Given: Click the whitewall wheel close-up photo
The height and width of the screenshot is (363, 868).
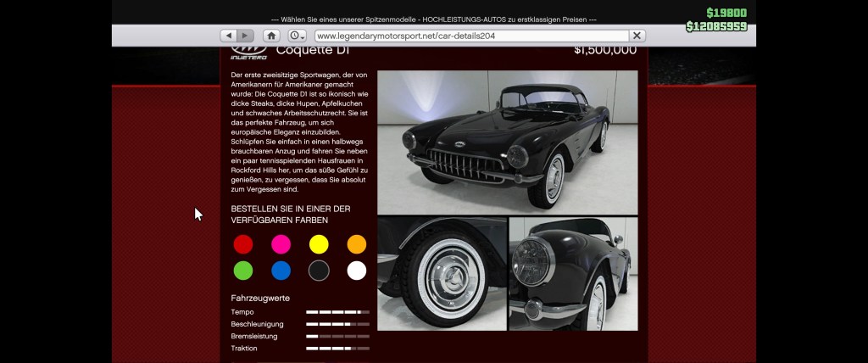Looking at the screenshot, I should [442, 274].
